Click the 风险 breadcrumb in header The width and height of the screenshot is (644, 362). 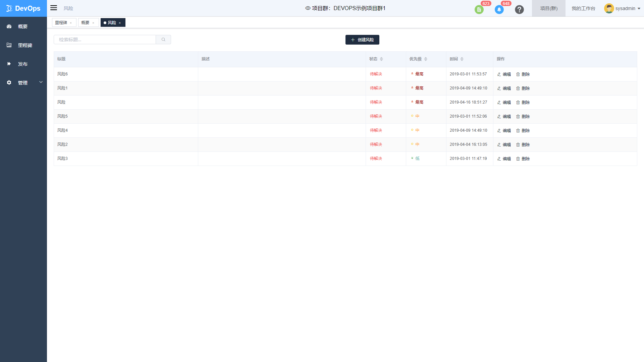point(68,8)
